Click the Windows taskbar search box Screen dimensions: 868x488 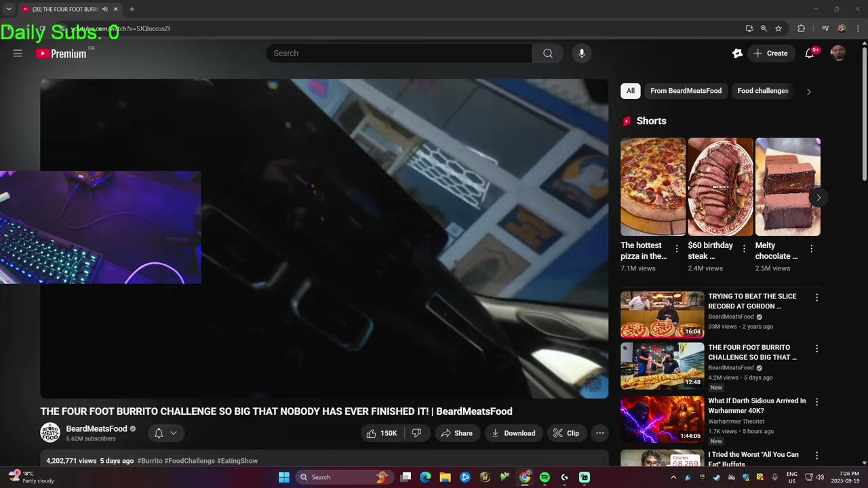click(344, 477)
